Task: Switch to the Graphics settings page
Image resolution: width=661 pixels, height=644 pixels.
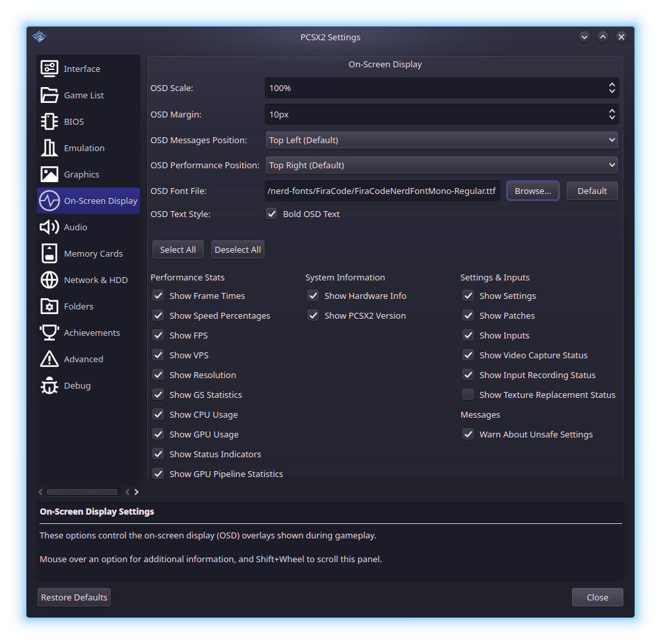Action: 88,174
